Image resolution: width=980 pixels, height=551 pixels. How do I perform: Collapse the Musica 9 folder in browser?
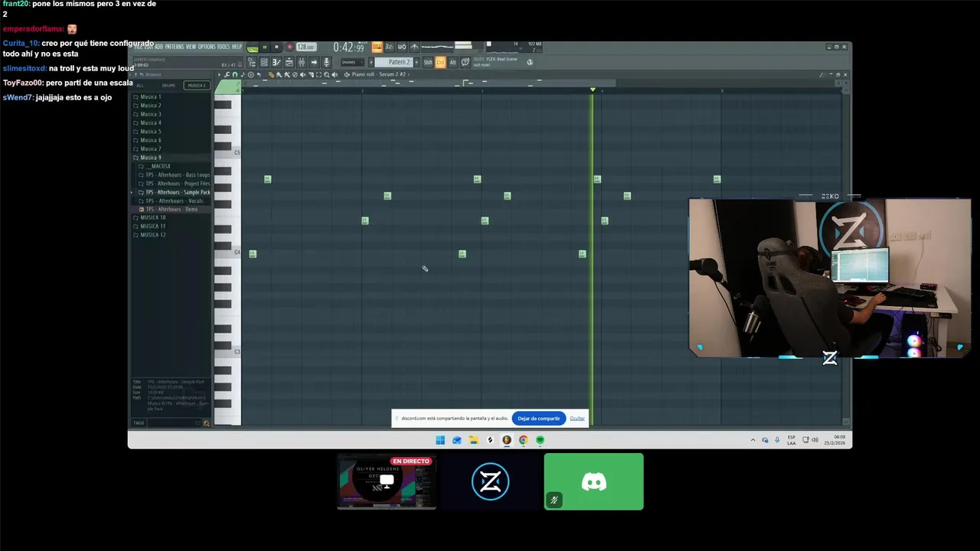150,158
